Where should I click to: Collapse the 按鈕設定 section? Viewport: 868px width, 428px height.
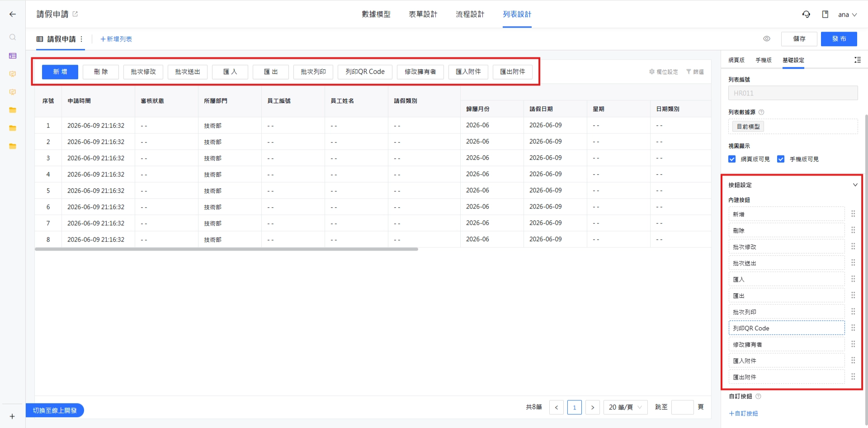tap(855, 185)
